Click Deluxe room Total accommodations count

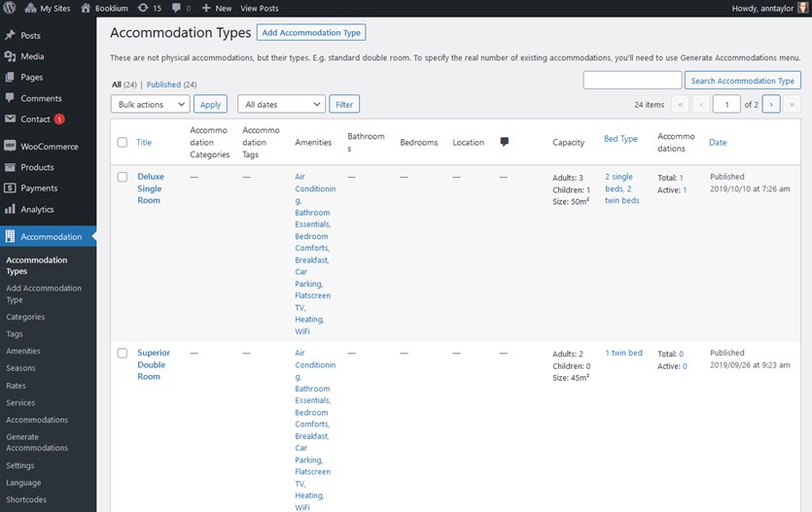pos(681,178)
